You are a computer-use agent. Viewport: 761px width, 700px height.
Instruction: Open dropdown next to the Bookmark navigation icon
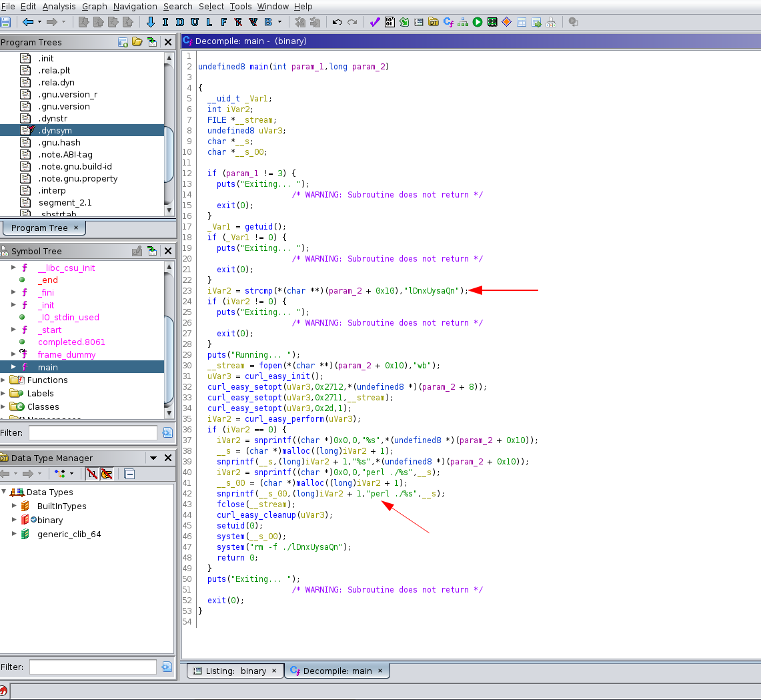click(x=279, y=22)
